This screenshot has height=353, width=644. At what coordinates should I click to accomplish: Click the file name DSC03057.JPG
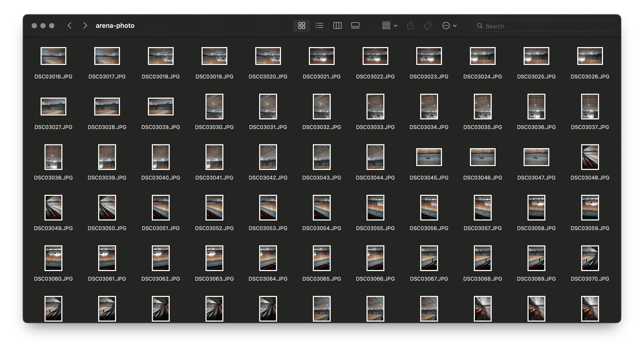point(483,228)
